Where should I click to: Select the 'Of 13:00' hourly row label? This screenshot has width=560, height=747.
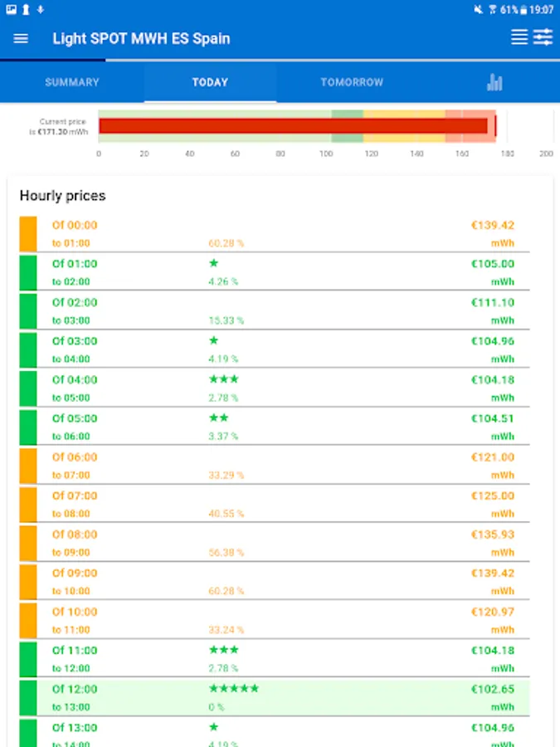tap(75, 727)
